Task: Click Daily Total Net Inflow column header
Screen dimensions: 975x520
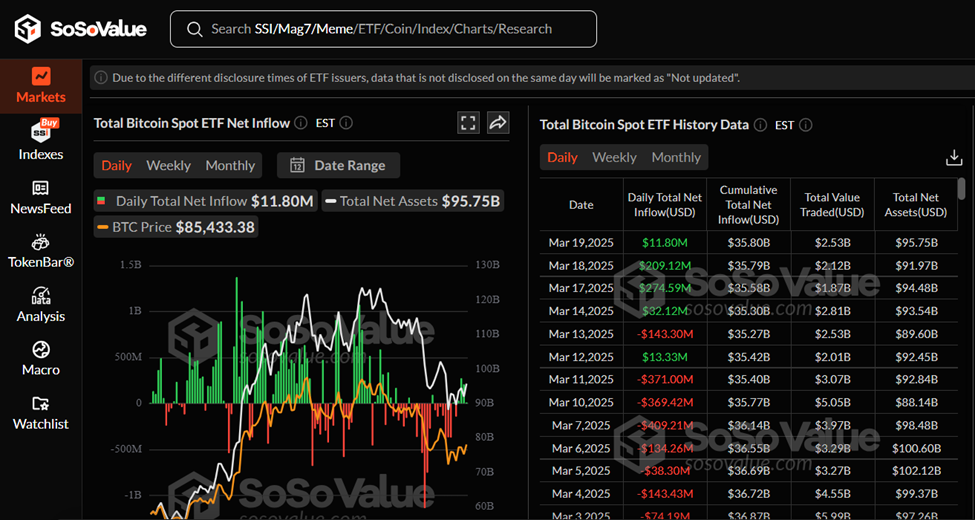Action: [x=665, y=205]
